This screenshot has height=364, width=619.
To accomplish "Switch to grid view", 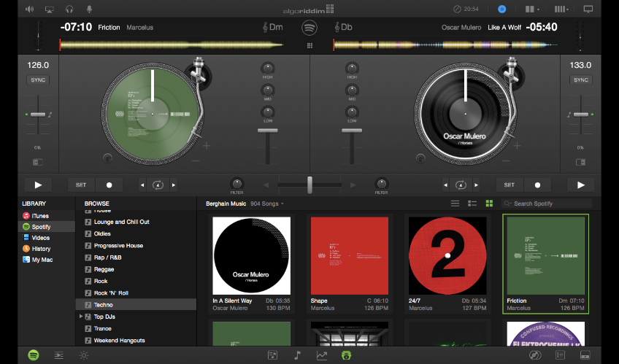I will [489, 204].
